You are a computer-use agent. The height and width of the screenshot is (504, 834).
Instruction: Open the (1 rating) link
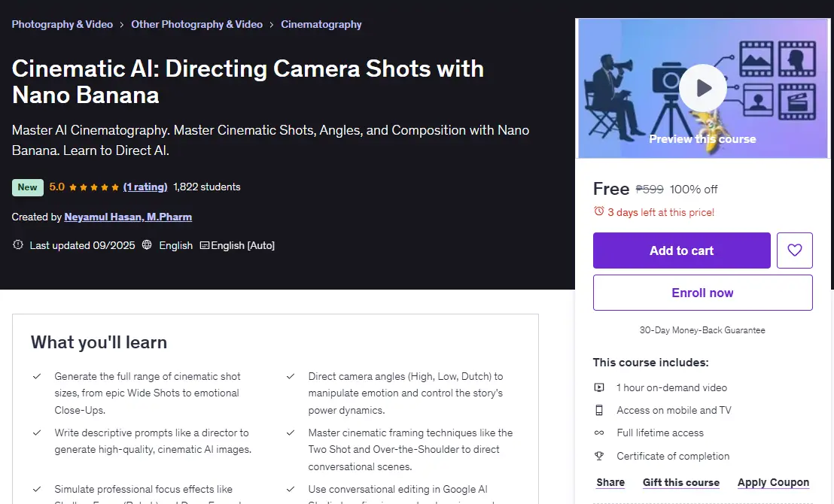145,187
